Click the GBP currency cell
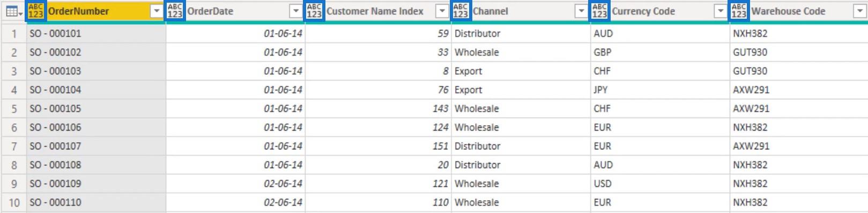The width and height of the screenshot is (868, 213). pos(660,52)
